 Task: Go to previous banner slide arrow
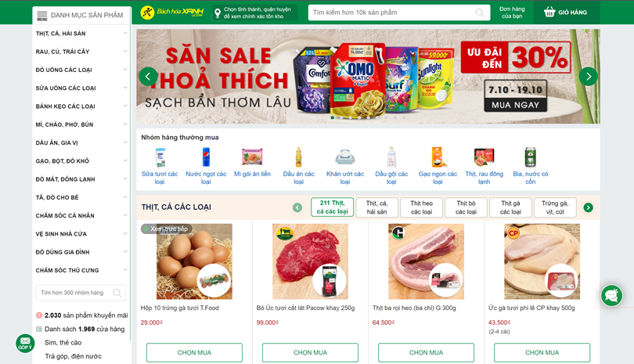pos(148,76)
